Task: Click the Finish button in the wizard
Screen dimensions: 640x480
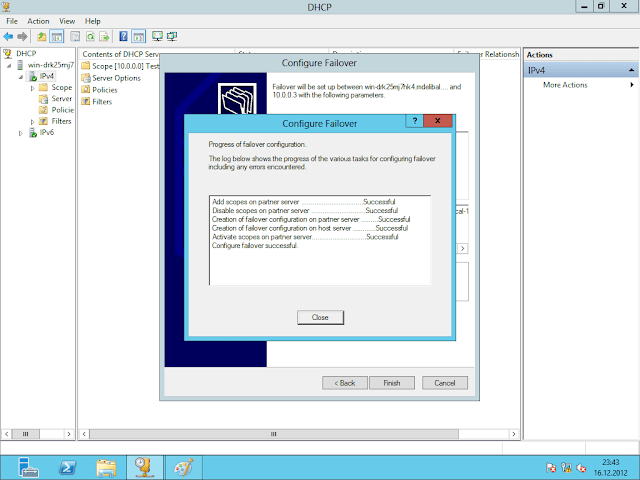Action: tap(391, 383)
